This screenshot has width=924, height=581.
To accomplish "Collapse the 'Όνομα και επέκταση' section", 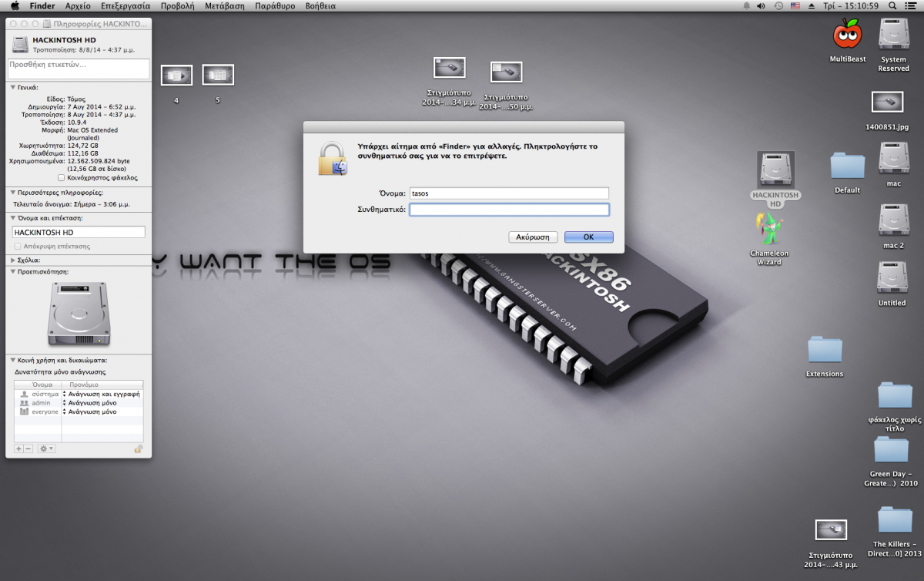I will [x=13, y=218].
